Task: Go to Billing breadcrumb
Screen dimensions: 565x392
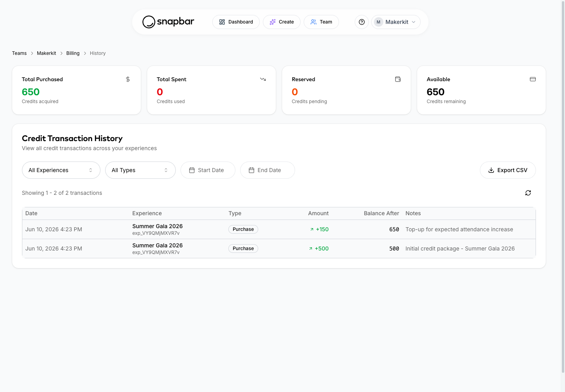Action: (73, 53)
